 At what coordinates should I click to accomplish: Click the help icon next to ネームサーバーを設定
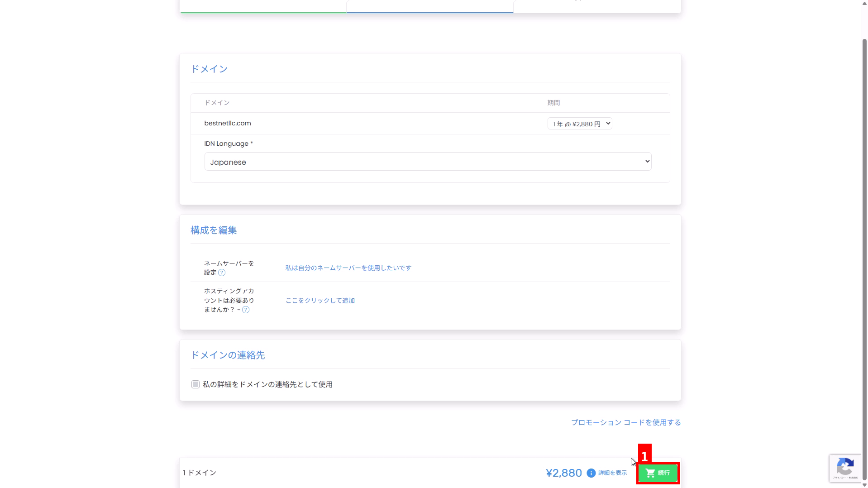[222, 273]
